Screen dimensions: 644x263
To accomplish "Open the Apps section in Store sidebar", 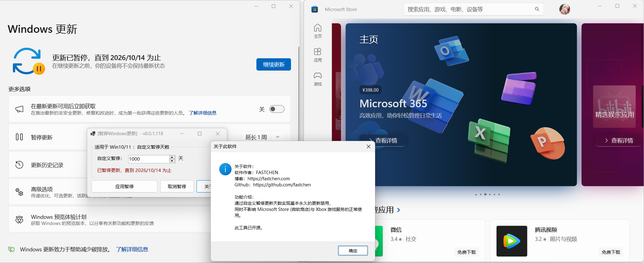I will pos(317,55).
